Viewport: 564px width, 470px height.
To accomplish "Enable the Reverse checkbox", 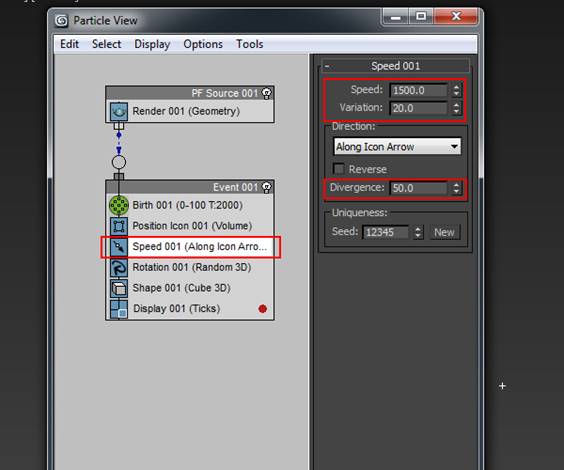I will (x=339, y=169).
